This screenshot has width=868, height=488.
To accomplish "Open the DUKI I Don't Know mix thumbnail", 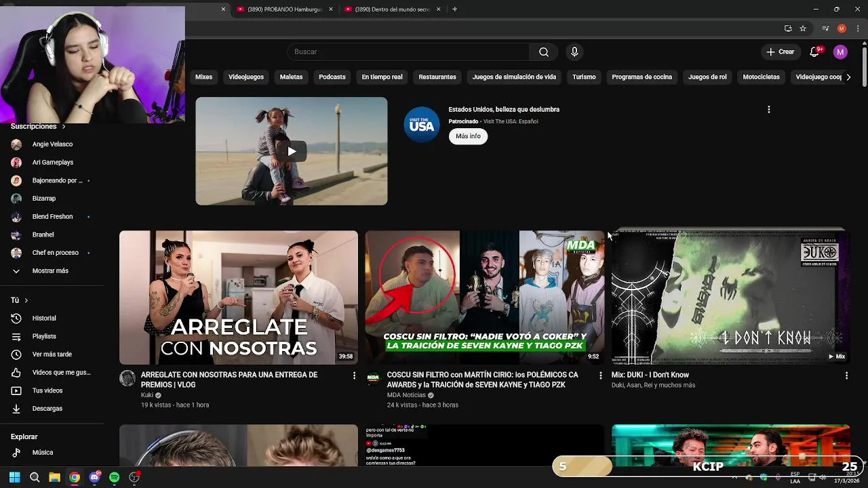I will [730, 298].
